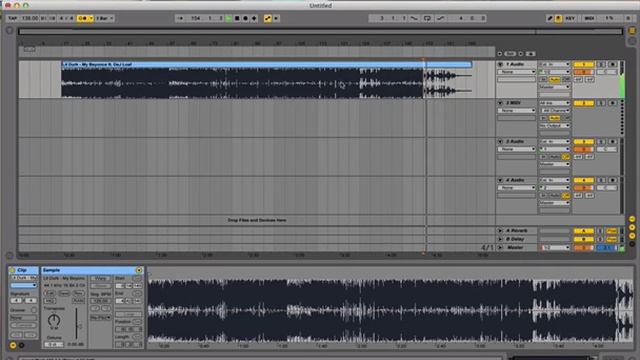This screenshot has width=640, height=360.
Task: Click the Sample box title bar
Action: [92, 270]
